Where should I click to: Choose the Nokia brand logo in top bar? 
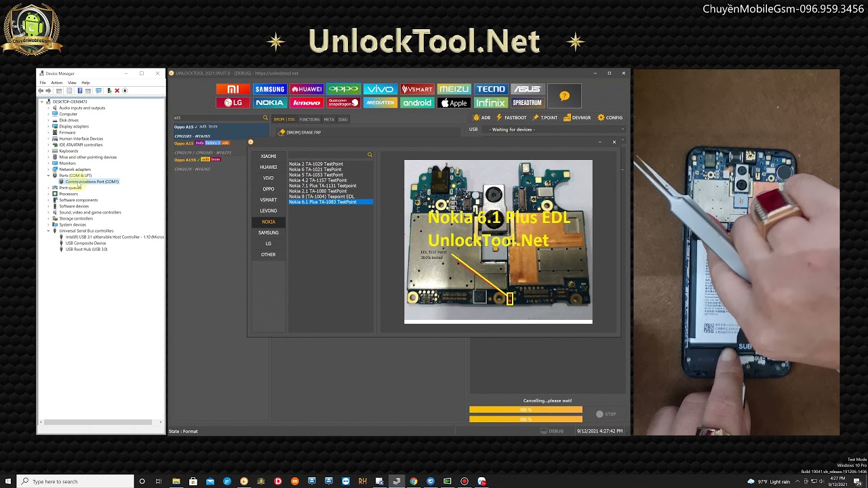coord(269,103)
